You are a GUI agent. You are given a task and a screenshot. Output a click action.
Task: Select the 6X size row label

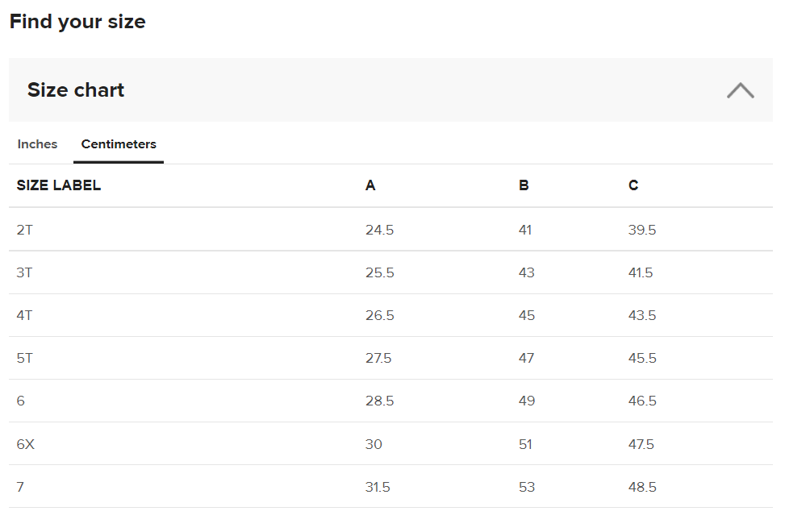pos(26,444)
